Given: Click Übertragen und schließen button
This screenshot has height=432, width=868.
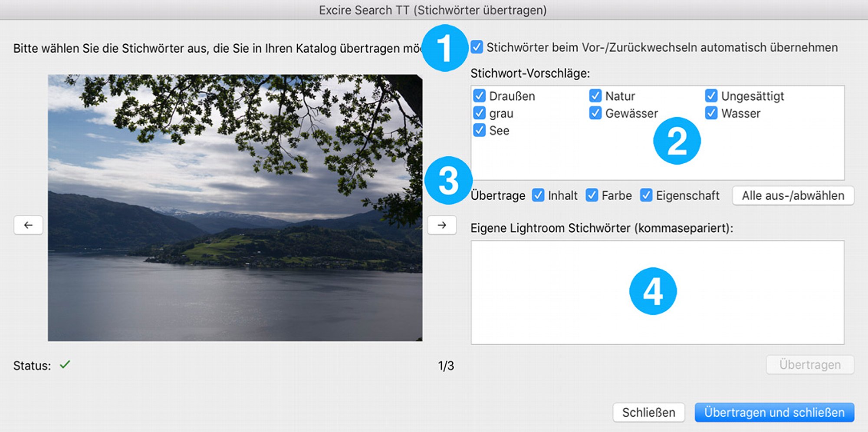Looking at the screenshot, I should [774, 412].
